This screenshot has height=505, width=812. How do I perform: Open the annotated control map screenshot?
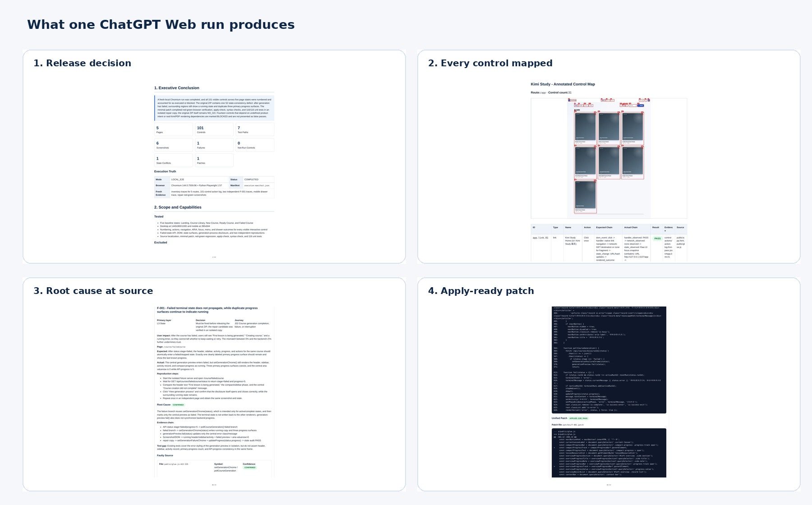(609, 158)
